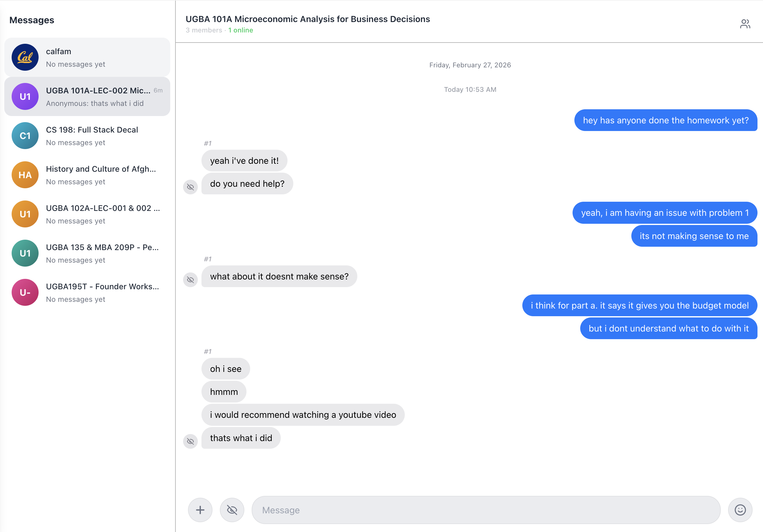
Task: Click the Cal logo avatar
Action: pos(25,57)
